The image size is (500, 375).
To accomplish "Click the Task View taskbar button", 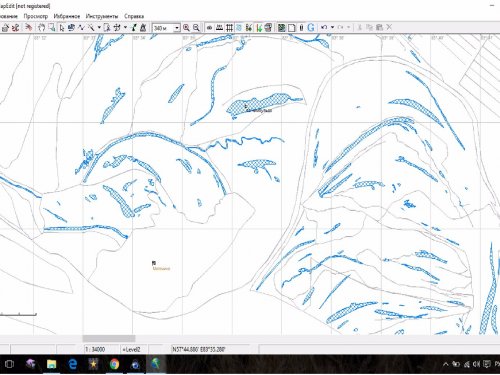I will point(9,364).
